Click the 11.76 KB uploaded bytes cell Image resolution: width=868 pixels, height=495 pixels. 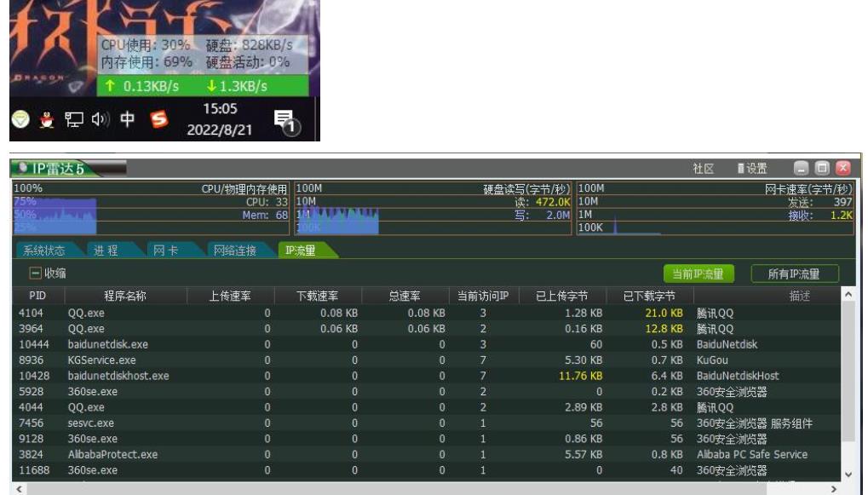coord(580,376)
